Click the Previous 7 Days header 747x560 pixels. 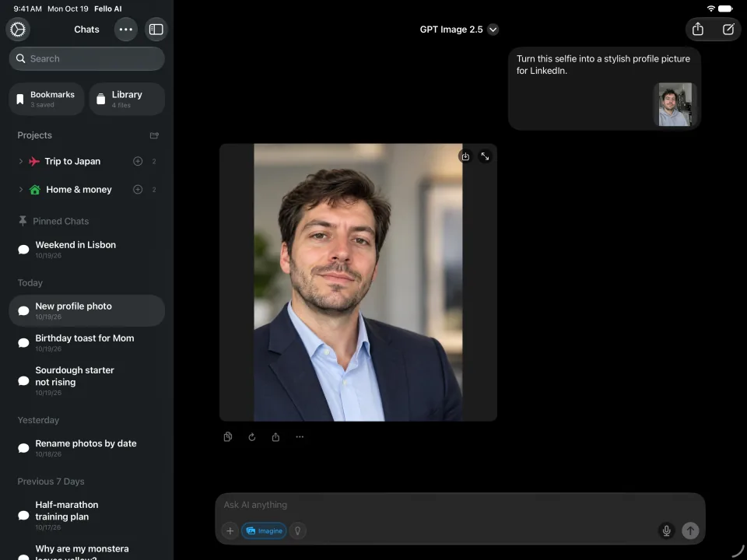click(51, 481)
